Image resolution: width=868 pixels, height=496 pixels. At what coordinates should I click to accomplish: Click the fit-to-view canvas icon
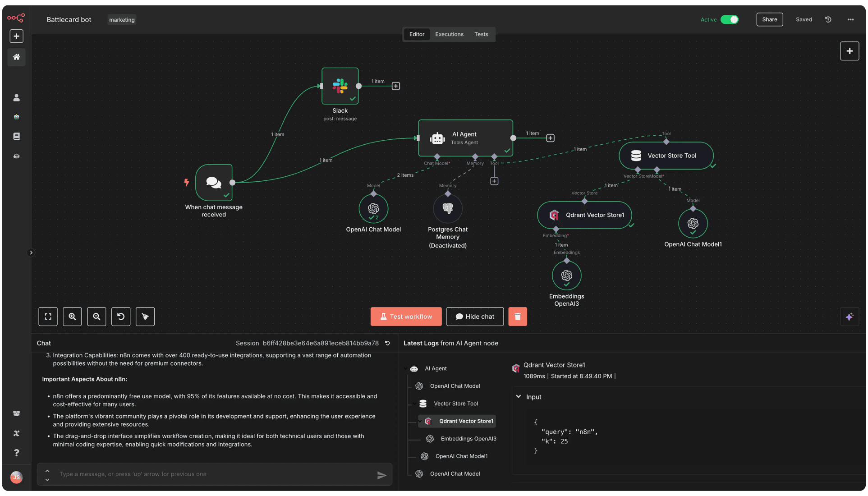[48, 317]
